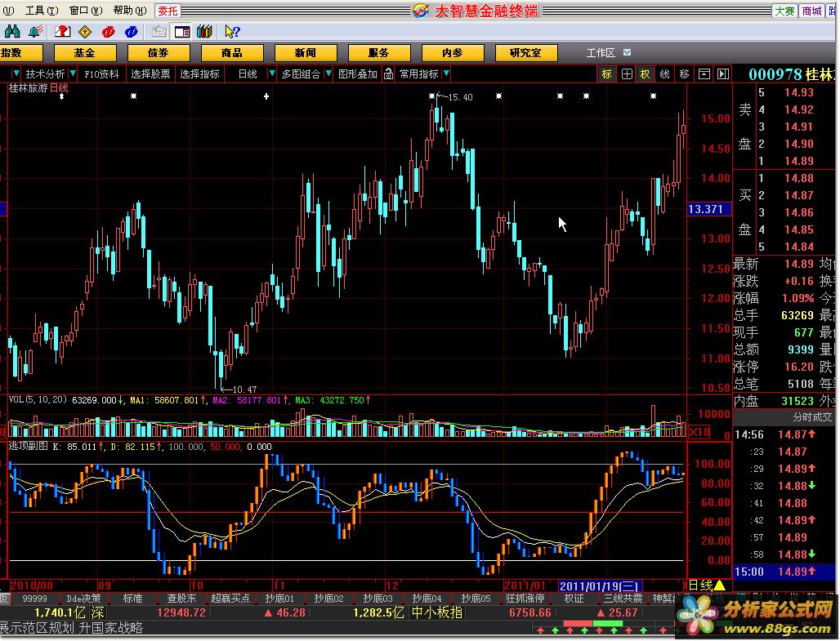The image size is (840, 641).
Task: Click the 2011/01/19(三) date marker
Action: tap(598, 585)
